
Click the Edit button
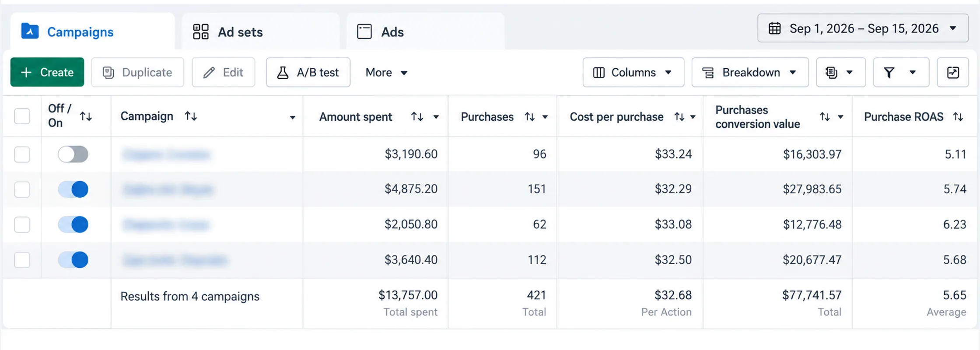223,72
